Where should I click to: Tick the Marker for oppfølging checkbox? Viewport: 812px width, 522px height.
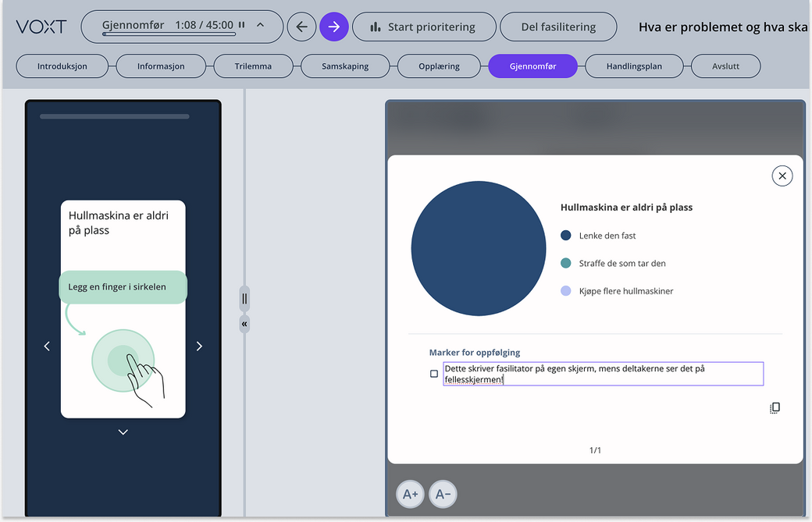[434, 374]
